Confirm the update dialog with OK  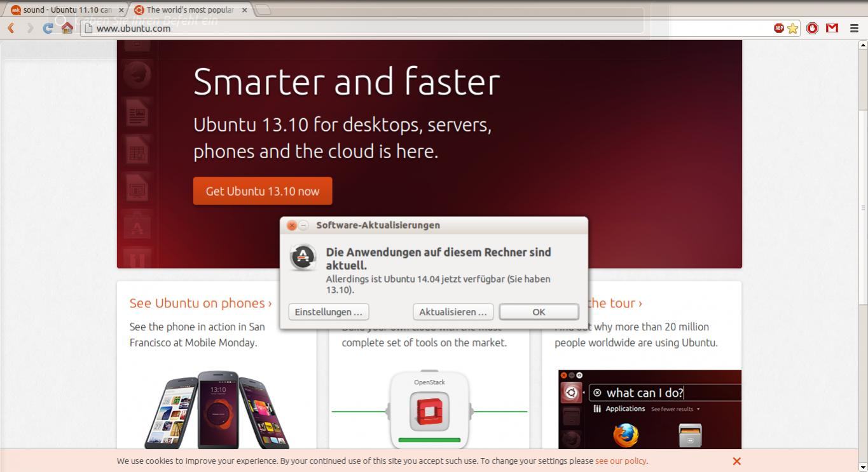pos(539,312)
